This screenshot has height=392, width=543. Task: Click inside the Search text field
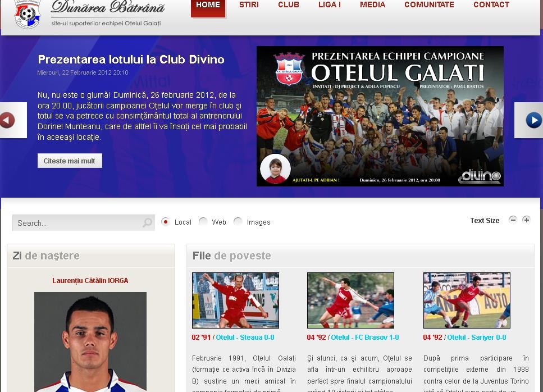(76, 223)
